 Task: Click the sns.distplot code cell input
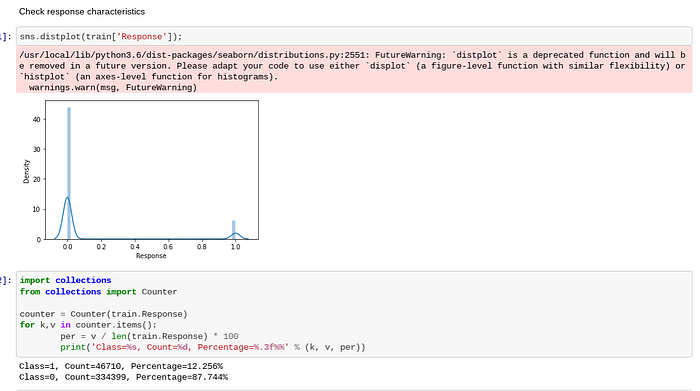(354, 37)
